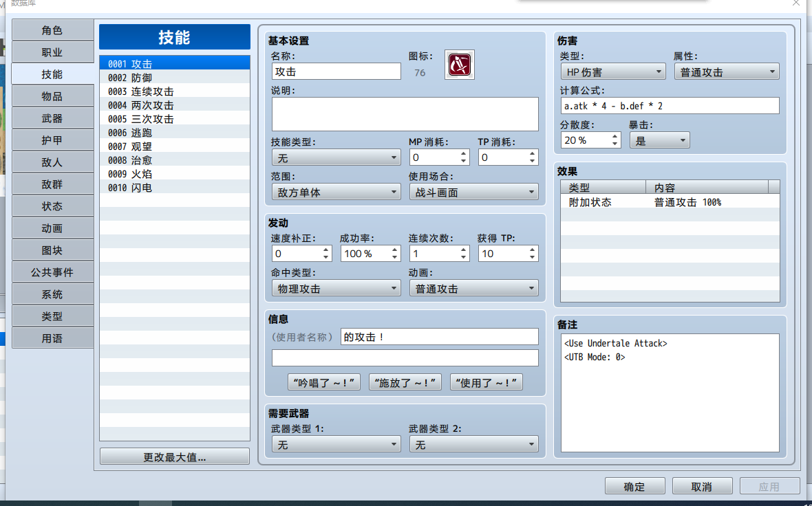Screen dimensions: 812x506
Task: Open the 暴击 dropdown
Action: pos(659,140)
